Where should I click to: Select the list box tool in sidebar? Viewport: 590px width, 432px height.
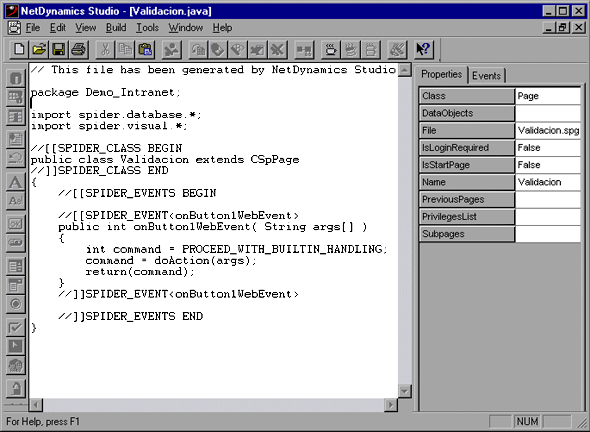pyautogui.click(x=16, y=267)
